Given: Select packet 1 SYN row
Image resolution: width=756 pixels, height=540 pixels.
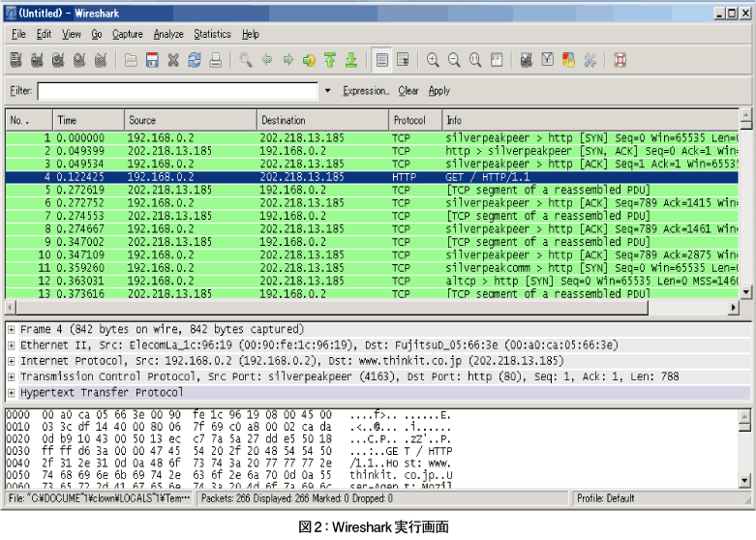Looking at the screenshot, I should (372, 137).
